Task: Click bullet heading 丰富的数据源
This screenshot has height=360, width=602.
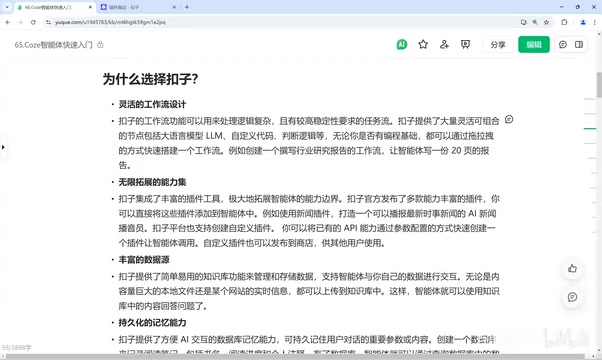Action: click(x=144, y=260)
